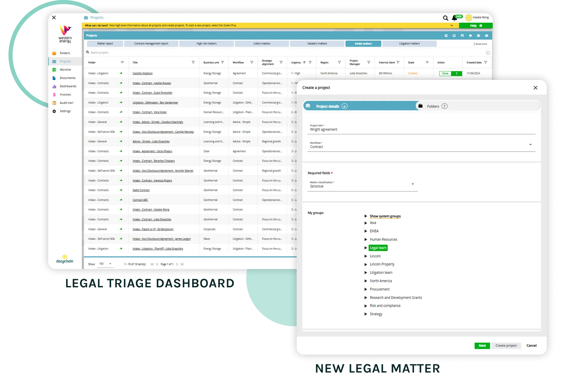Click Cancel in Create a project dialog

click(x=531, y=346)
